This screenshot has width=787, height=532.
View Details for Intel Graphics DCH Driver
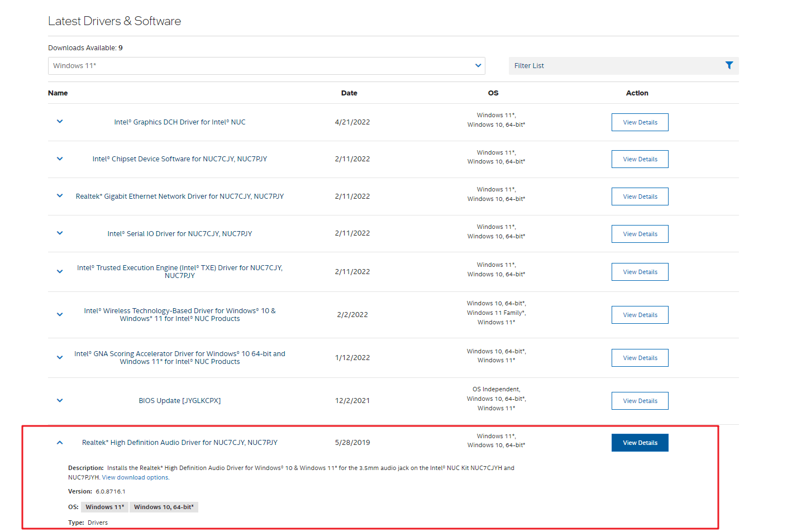click(640, 122)
